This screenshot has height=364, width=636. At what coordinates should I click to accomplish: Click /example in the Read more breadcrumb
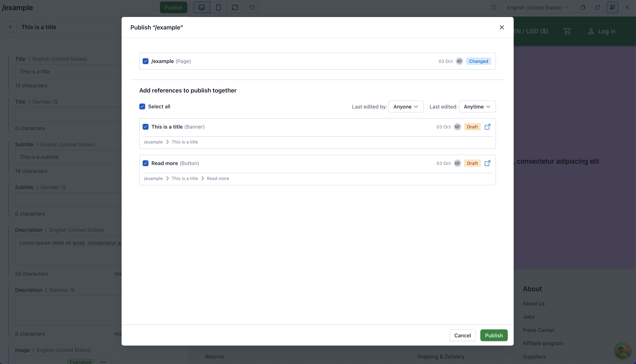(x=153, y=178)
